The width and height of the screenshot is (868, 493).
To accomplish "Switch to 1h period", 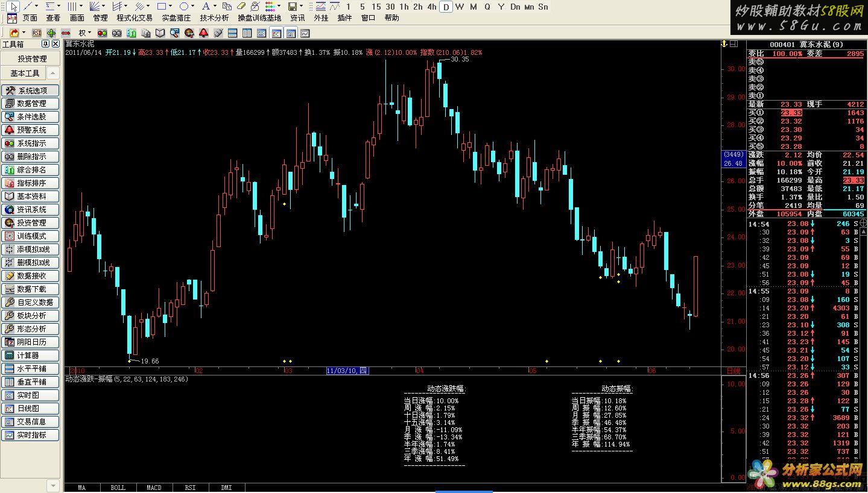I will coord(404,7).
